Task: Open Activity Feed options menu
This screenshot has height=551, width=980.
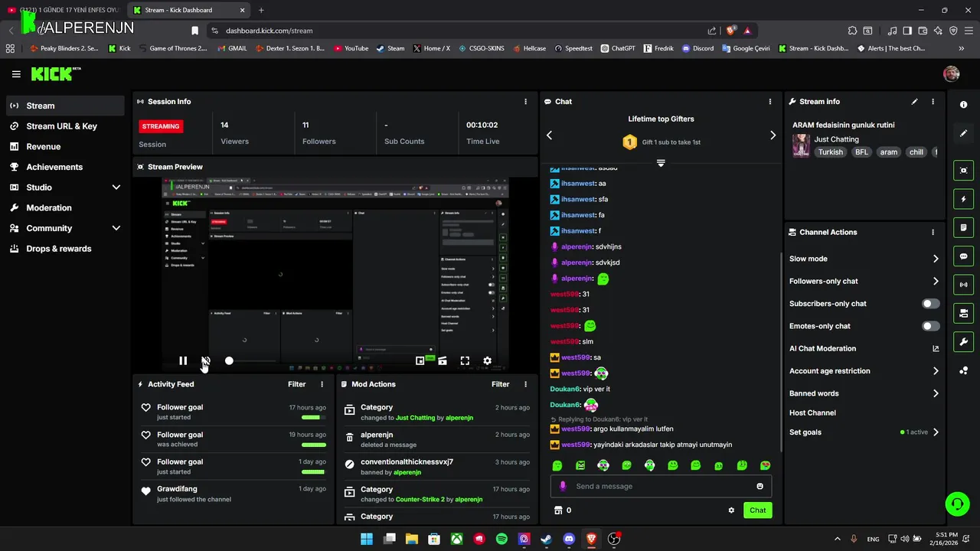Action: point(322,384)
